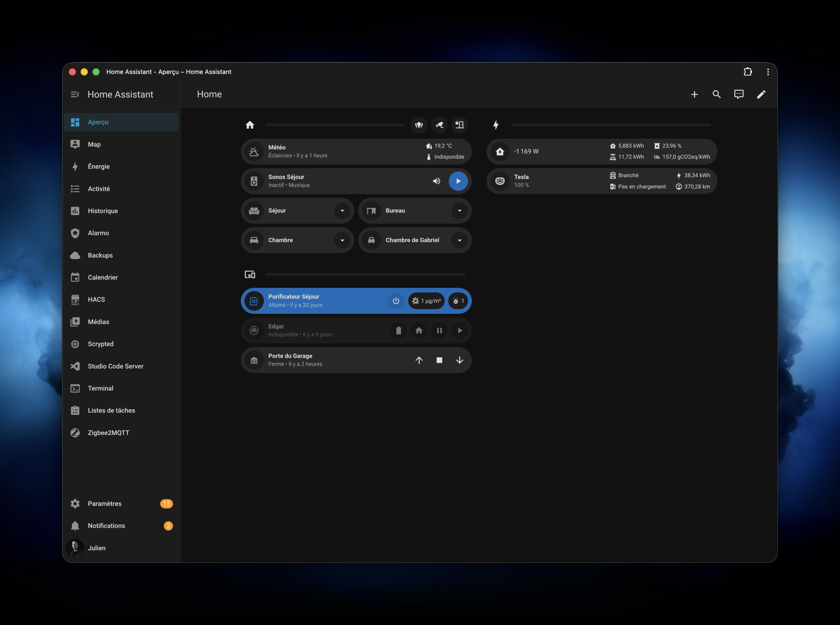Play music on Sonos Séjour
Screen dimensions: 840x625
coord(458,181)
